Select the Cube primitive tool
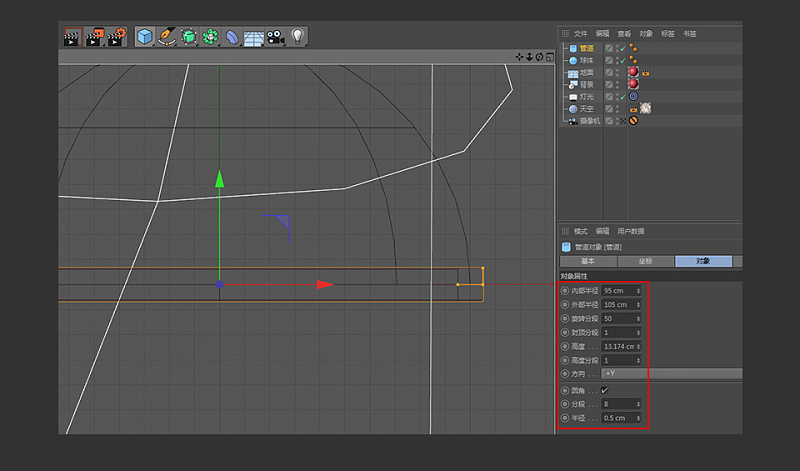The image size is (800, 471). [x=145, y=37]
